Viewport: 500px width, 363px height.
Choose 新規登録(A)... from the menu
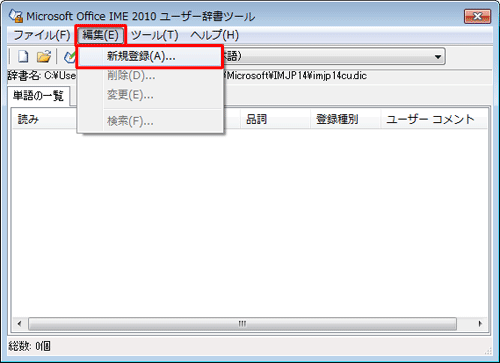[149, 57]
